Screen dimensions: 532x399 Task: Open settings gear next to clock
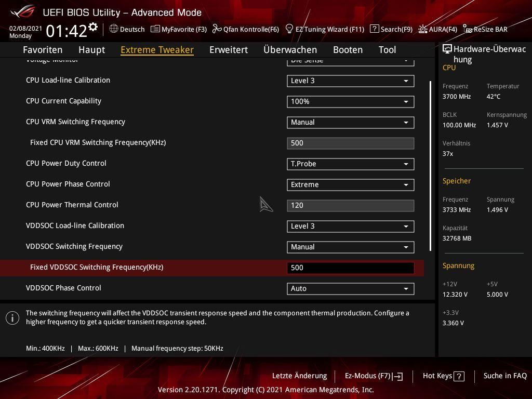(x=93, y=27)
